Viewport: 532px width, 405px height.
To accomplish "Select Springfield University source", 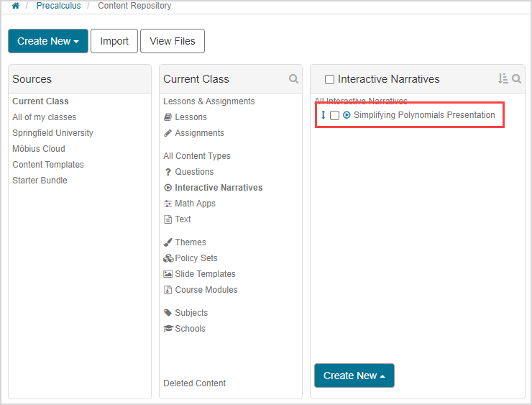I will click(52, 133).
